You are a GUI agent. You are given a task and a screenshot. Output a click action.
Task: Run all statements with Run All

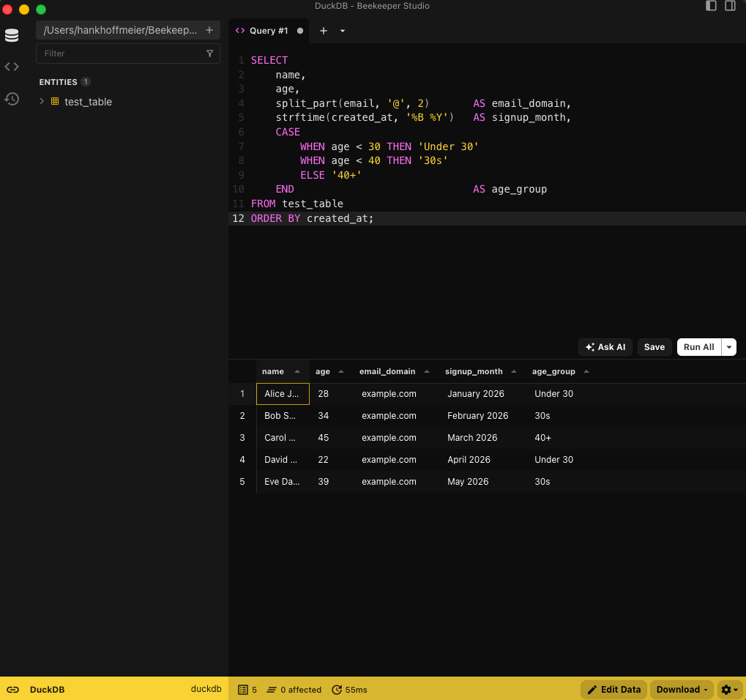tap(699, 347)
